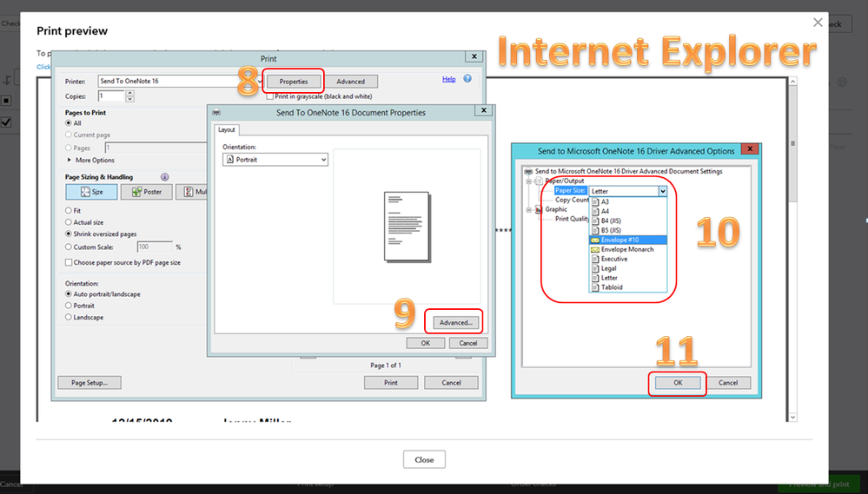The image size is (868, 494).
Task: Cancel the Print dialog
Action: (x=451, y=382)
